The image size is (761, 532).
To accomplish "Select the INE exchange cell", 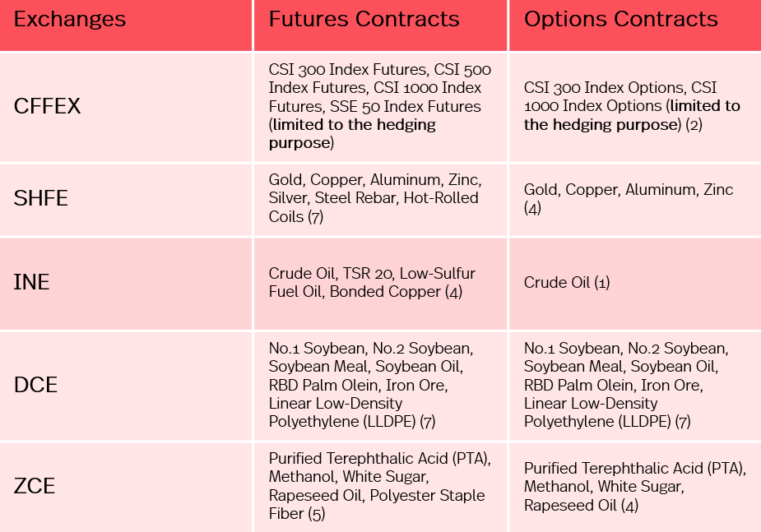I will tap(32, 282).
